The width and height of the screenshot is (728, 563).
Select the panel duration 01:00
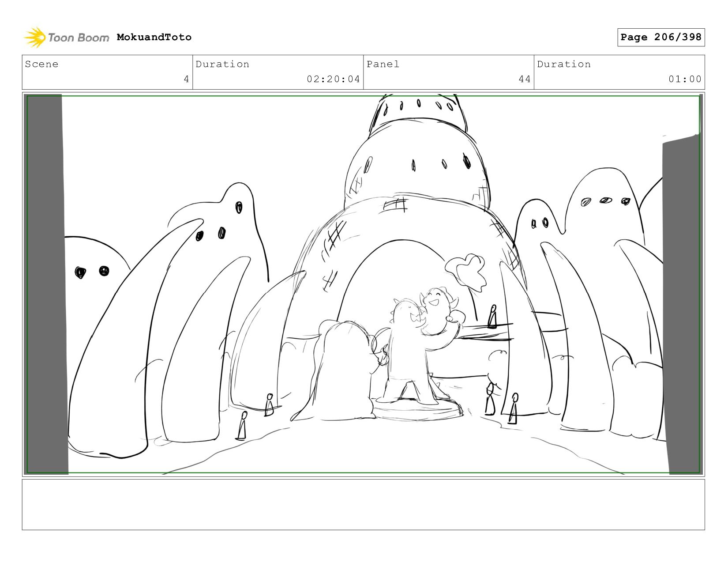click(x=685, y=79)
